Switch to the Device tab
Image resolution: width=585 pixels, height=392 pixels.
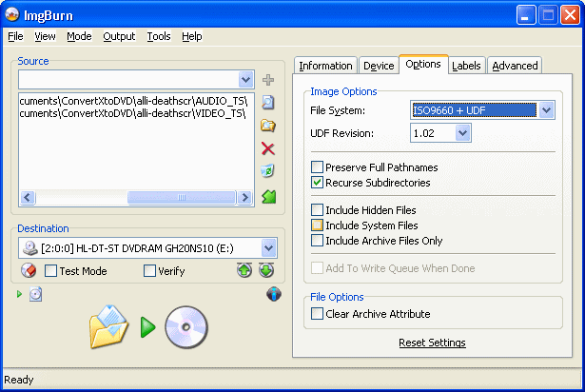pyautogui.click(x=379, y=66)
